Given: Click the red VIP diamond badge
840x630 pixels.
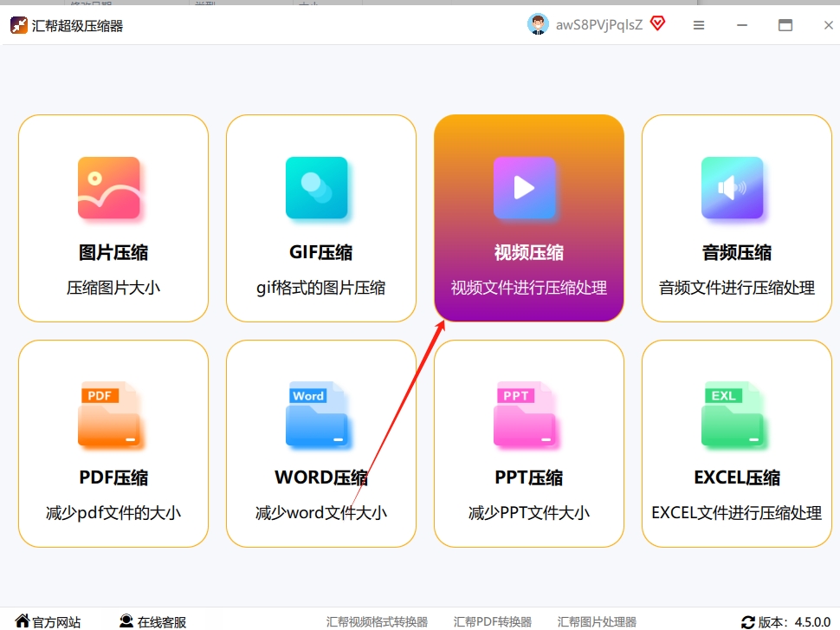Looking at the screenshot, I should [x=657, y=23].
